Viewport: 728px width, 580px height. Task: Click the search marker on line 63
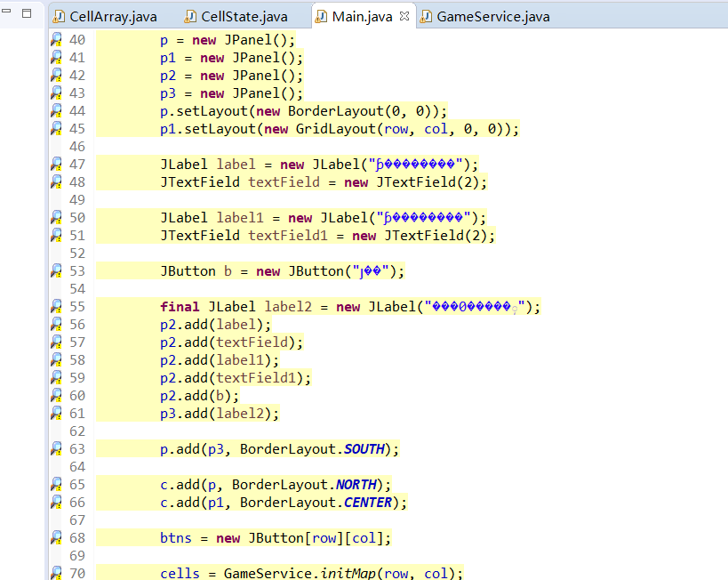click(56, 448)
